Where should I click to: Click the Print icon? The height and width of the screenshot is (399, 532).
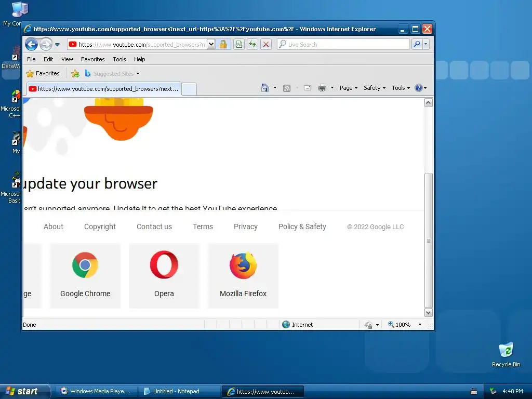pos(322,88)
